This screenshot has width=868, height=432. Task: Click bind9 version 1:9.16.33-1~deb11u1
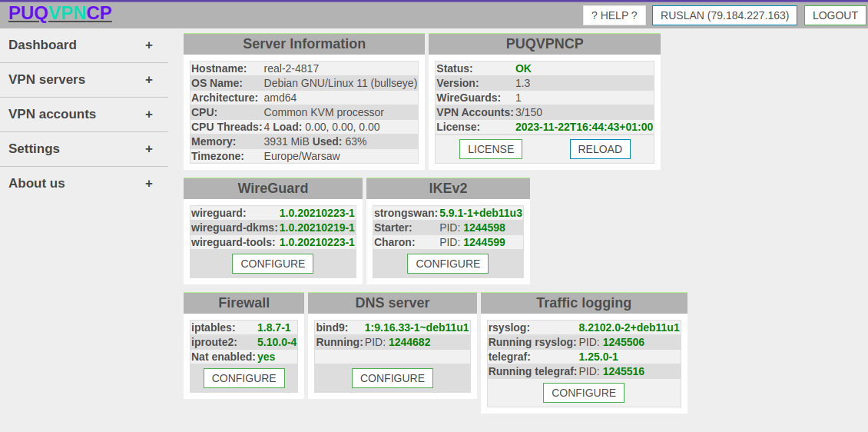417,328
